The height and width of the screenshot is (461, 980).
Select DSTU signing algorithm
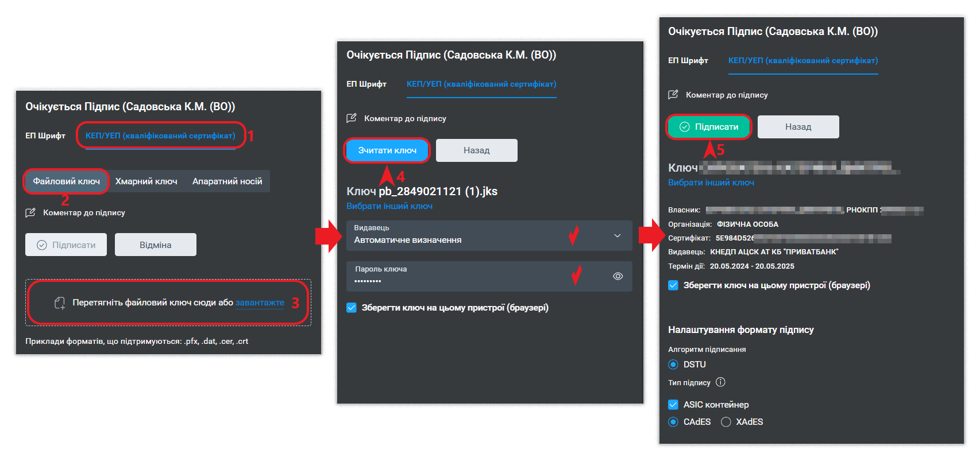(x=673, y=365)
